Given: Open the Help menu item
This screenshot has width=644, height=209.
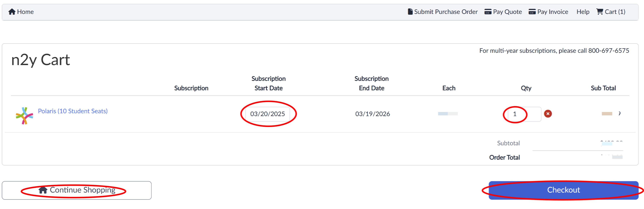Looking at the screenshot, I should [x=583, y=12].
